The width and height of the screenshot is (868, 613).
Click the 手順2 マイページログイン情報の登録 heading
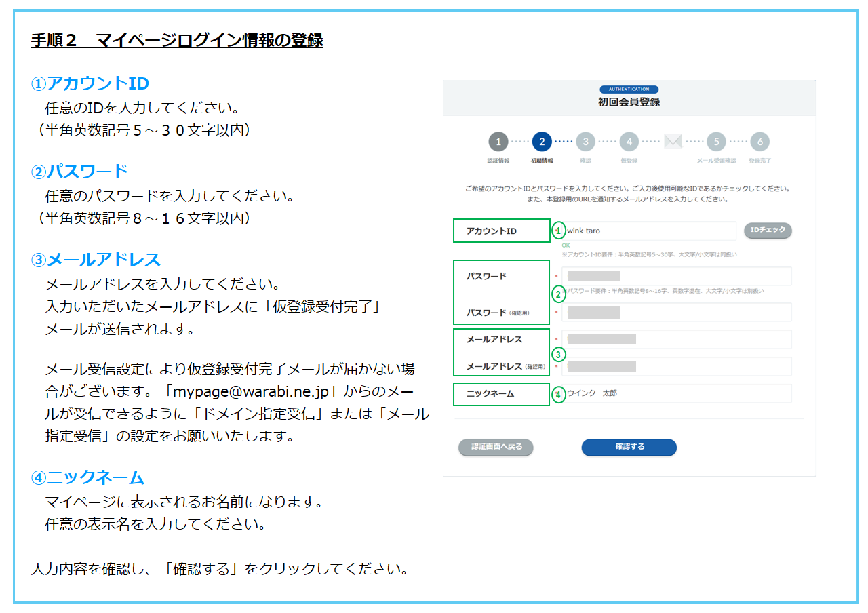click(x=177, y=41)
